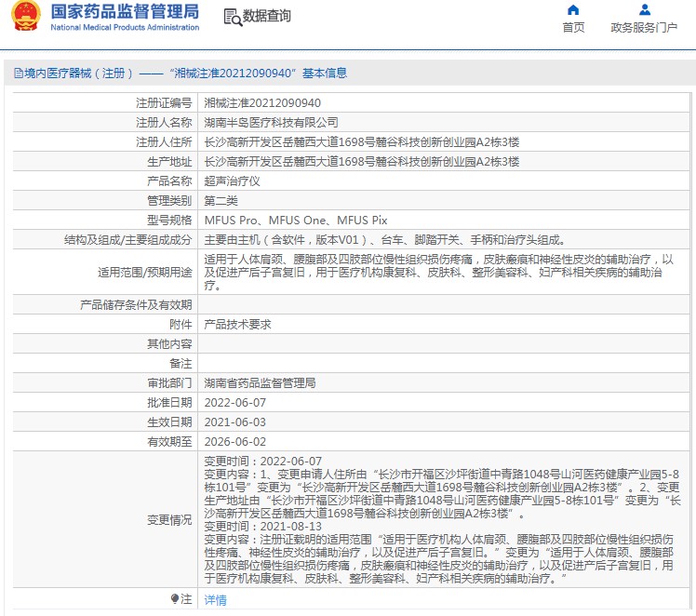Click the 审批部门 row label
The image size is (696, 616).
pyautogui.click(x=169, y=383)
